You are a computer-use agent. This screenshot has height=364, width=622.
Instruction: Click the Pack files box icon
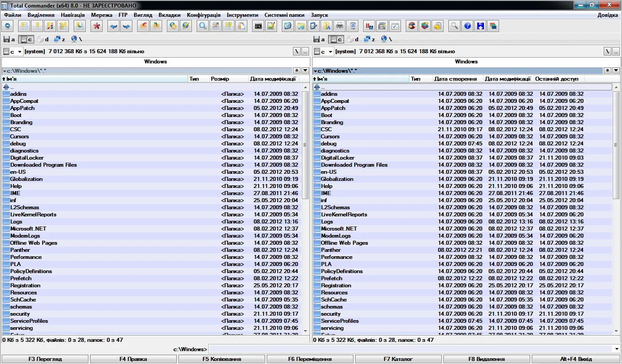(143, 26)
